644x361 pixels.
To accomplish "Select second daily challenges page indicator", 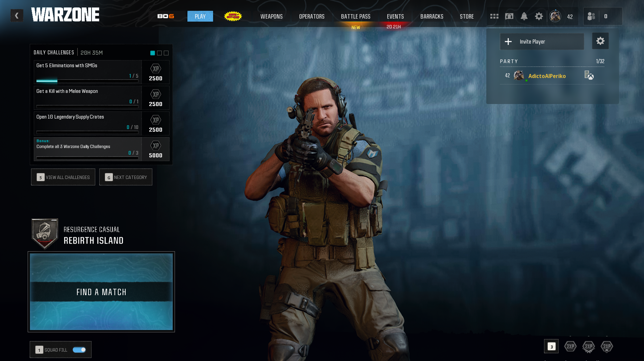I will click(159, 53).
